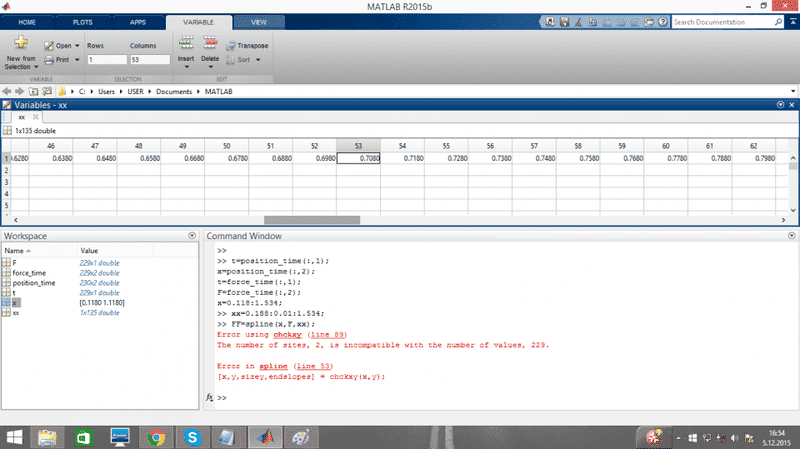Expand the New from Selection dropdown arrow

point(36,67)
